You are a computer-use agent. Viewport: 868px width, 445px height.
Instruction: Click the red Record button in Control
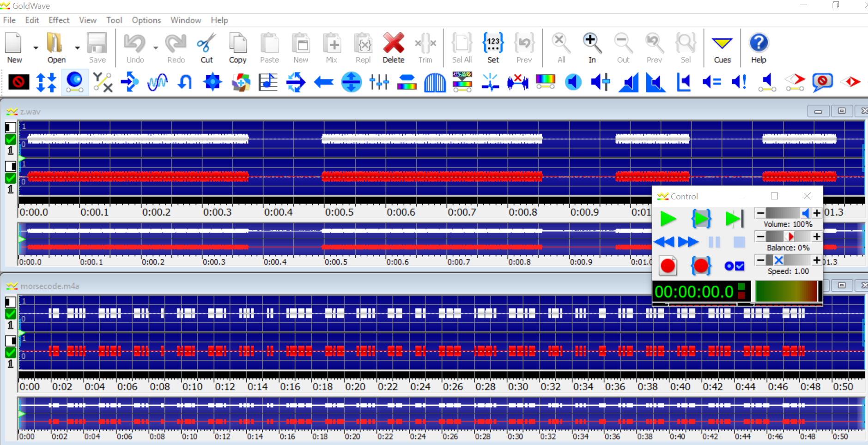[x=668, y=266]
